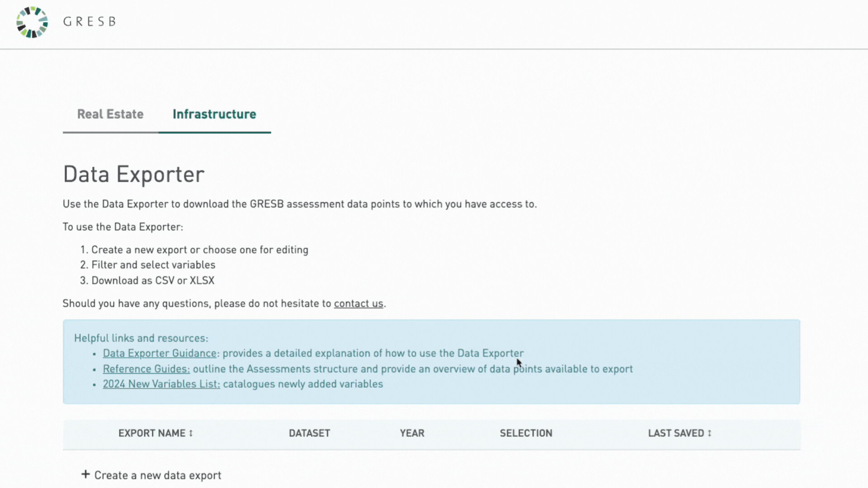The image size is (868, 488).
Task: Open the contact us link
Action: 359,304
